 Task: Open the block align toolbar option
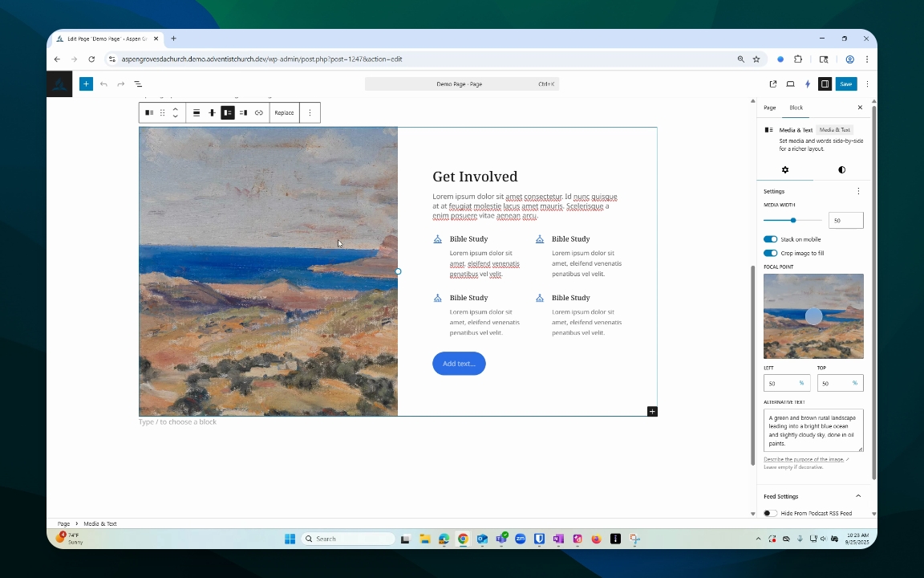197,112
